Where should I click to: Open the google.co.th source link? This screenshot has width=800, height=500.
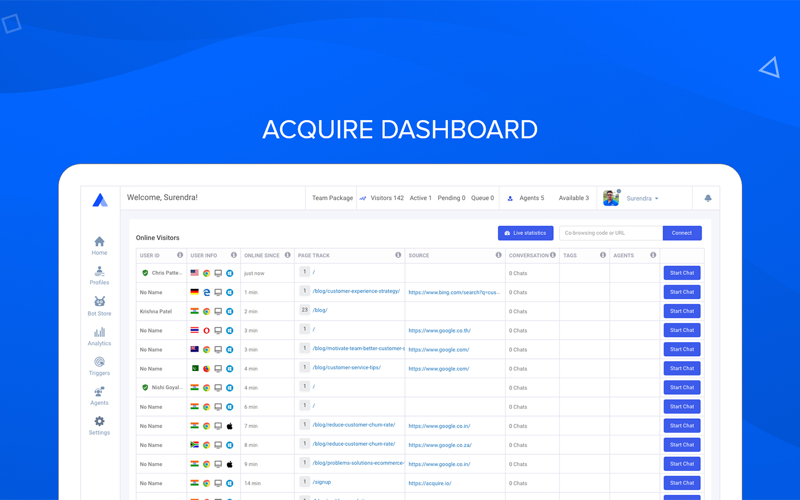pyautogui.click(x=439, y=331)
